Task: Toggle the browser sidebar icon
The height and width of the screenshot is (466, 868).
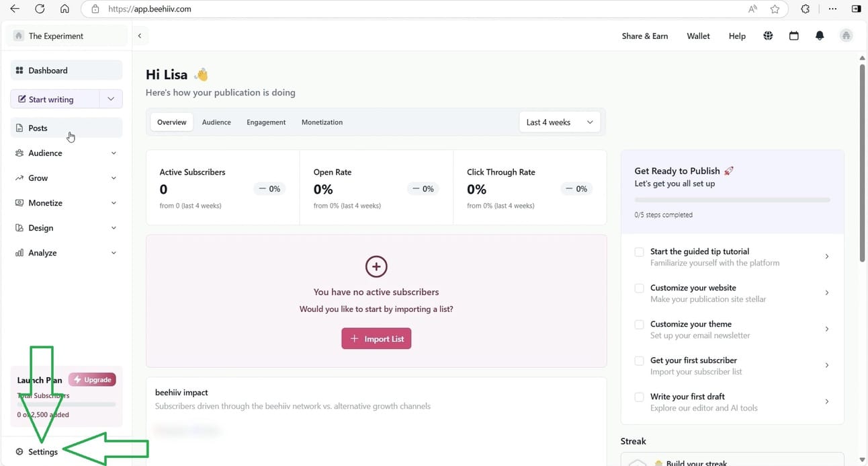Action: (856, 9)
